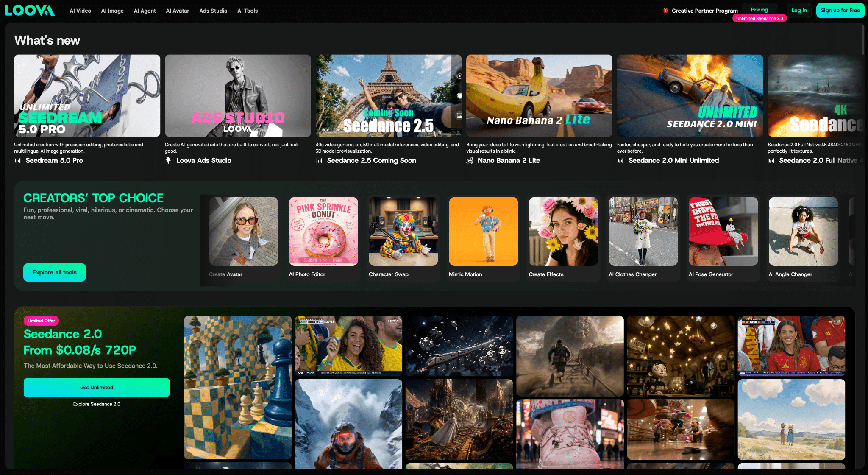
Task: Open the cheering soccer fan gallery video
Action: [x=348, y=346]
